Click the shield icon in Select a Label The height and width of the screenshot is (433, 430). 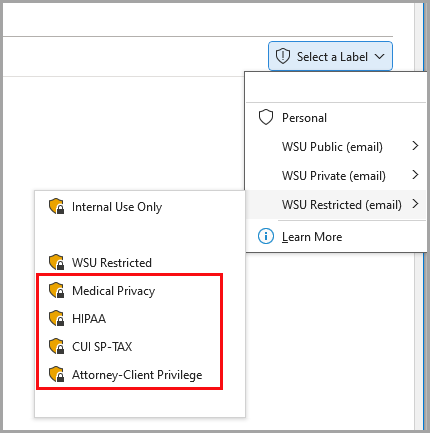click(283, 56)
